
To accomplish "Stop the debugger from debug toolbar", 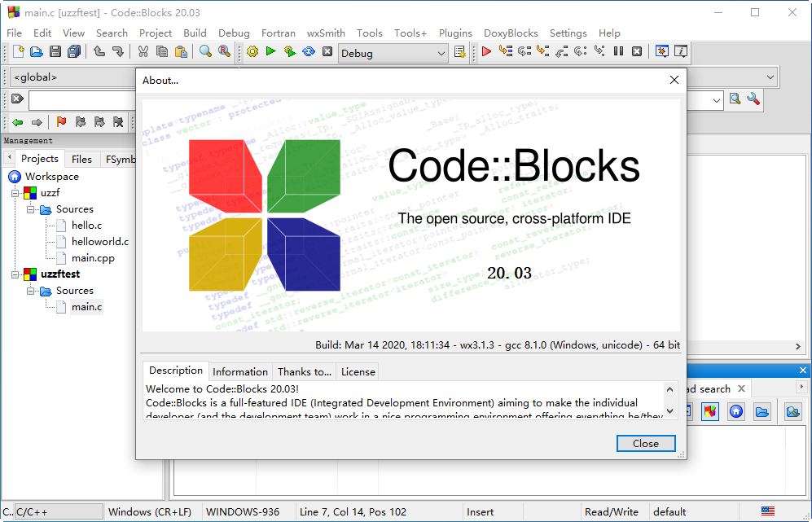I will tap(637, 51).
